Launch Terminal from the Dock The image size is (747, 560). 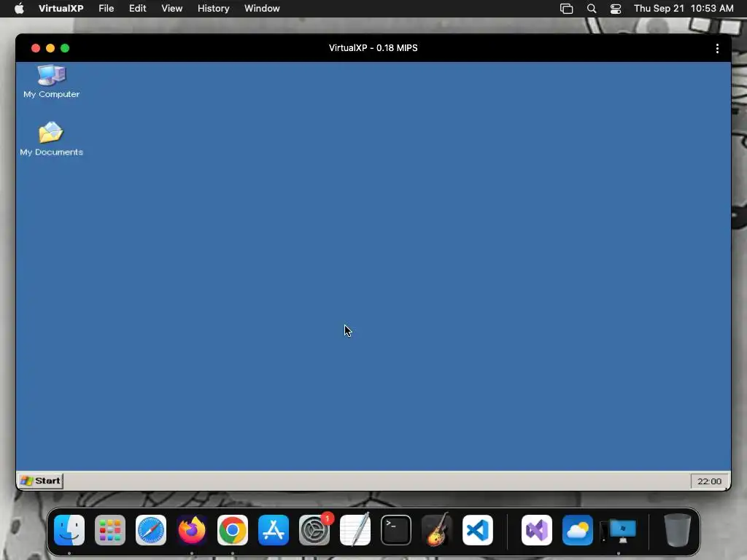[x=396, y=530]
